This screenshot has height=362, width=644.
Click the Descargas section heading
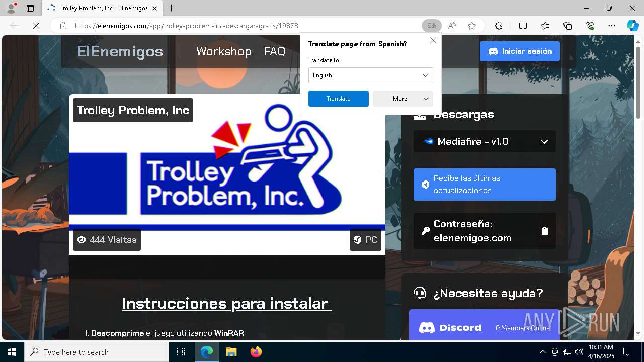(x=463, y=114)
